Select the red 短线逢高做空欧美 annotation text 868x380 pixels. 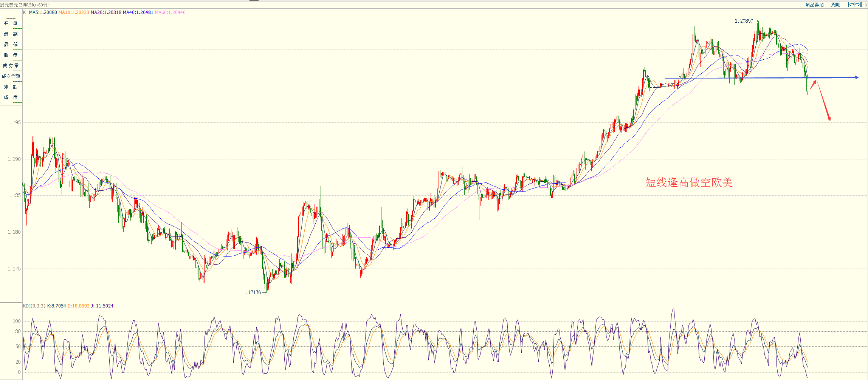[689, 182]
